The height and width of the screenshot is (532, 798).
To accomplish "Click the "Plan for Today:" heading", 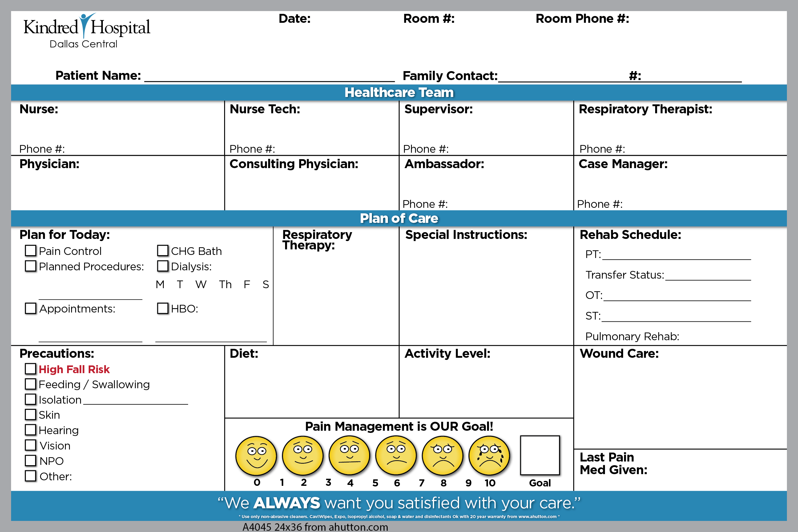I will pos(64,235).
